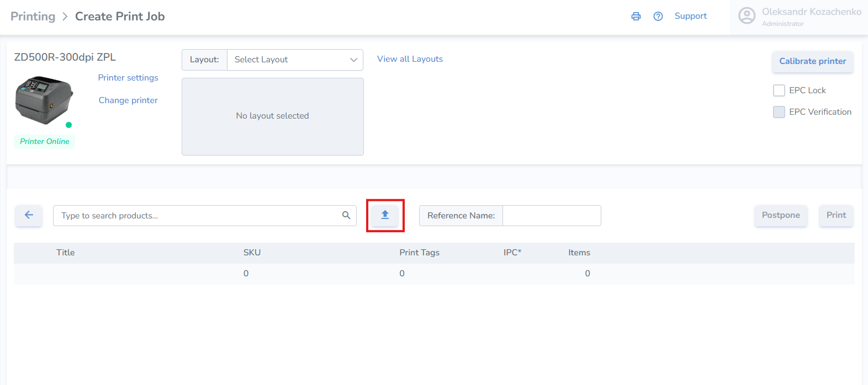868x385 pixels.
Task: Open Printer settings link
Action: pos(128,78)
